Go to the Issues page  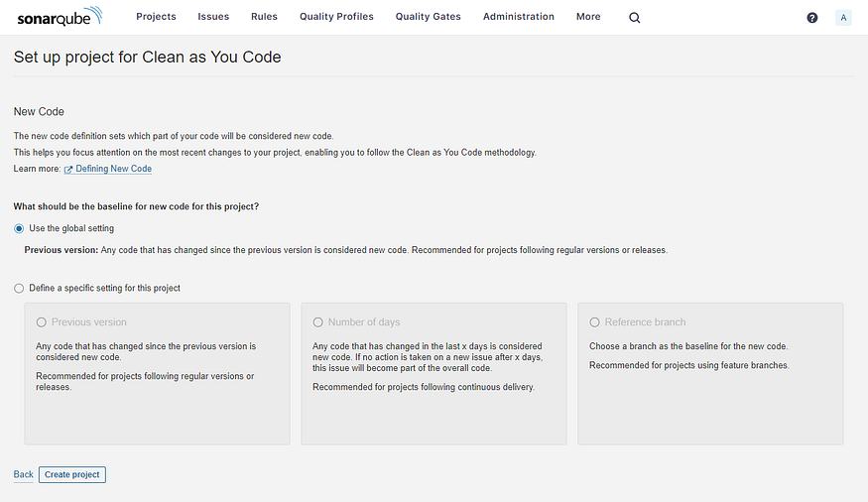tap(213, 17)
